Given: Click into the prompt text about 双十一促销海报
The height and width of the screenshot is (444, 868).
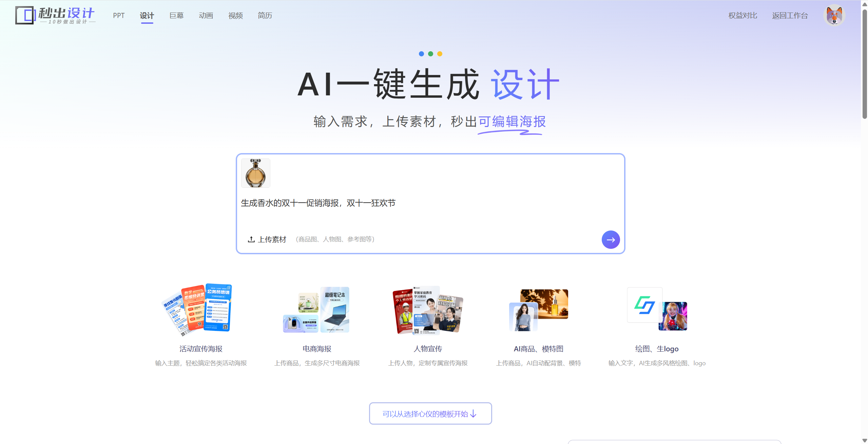Looking at the screenshot, I should [318, 203].
